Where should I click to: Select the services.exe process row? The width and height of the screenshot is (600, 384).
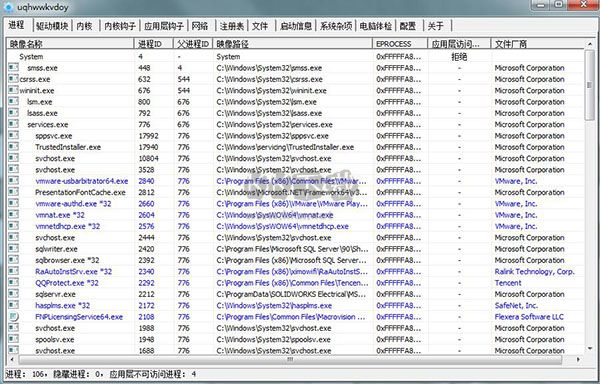click(x=295, y=124)
